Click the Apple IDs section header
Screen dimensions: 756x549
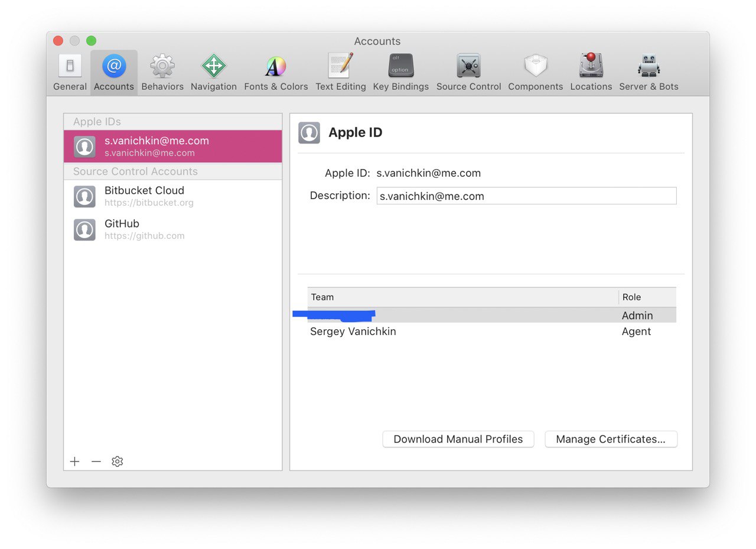click(173, 122)
